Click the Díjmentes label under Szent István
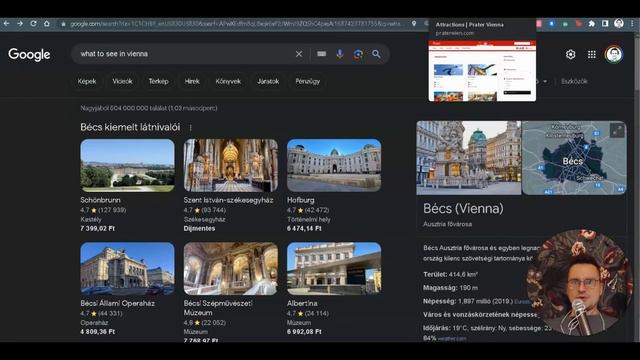 [x=199, y=229]
